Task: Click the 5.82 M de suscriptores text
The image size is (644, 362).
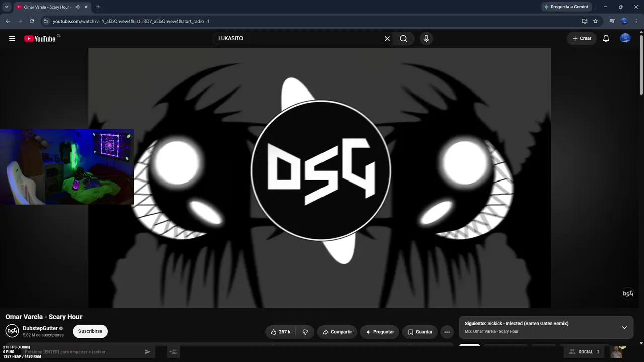Action: click(43, 335)
